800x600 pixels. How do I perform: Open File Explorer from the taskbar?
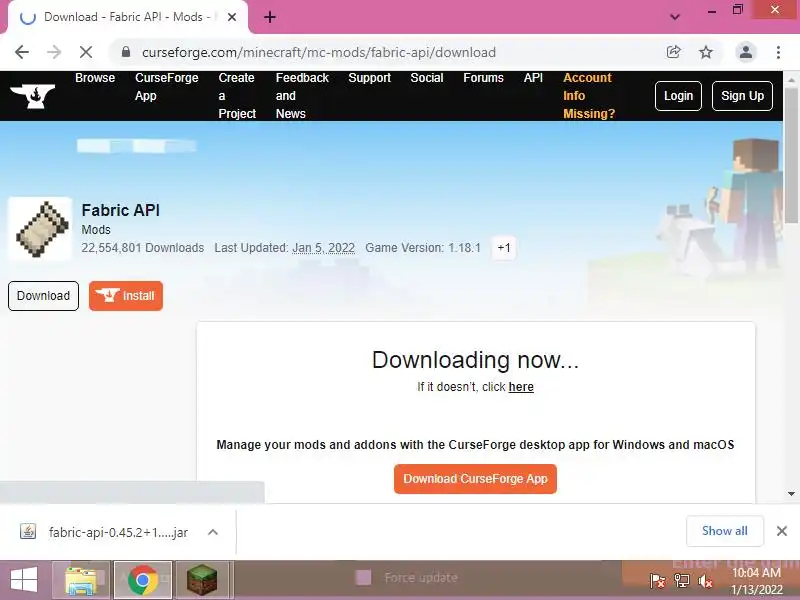point(81,580)
